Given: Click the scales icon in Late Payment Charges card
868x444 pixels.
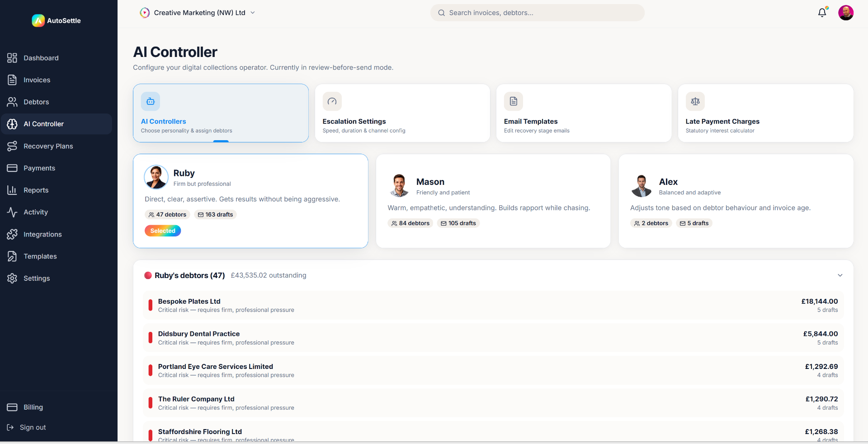Looking at the screenshot, I should pyautogui.click(x=695, y=101).
